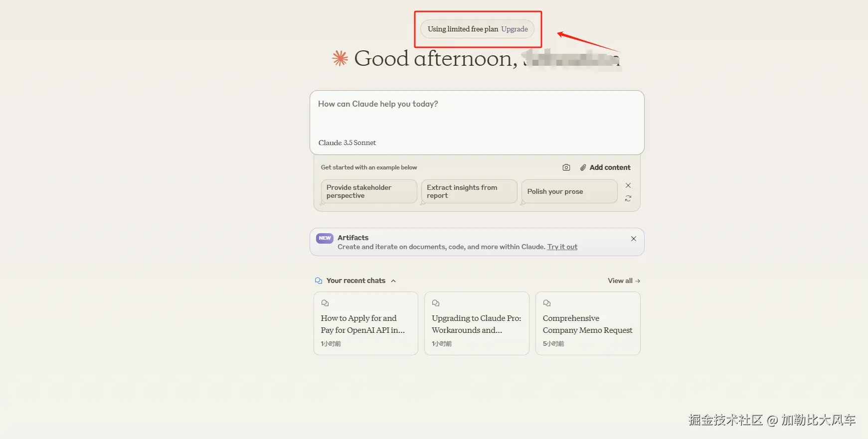
Task: Click the camera screenshot icon
Action: 566,167
